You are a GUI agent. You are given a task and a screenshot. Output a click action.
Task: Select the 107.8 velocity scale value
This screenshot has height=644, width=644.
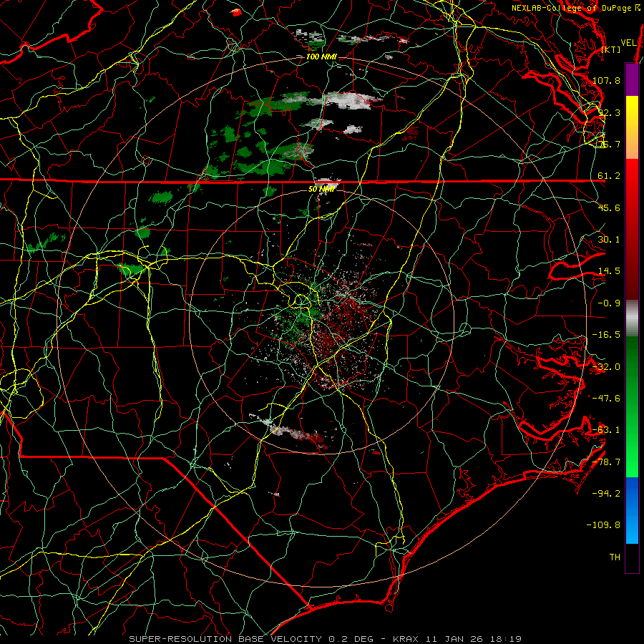click(x=606, y=80)
